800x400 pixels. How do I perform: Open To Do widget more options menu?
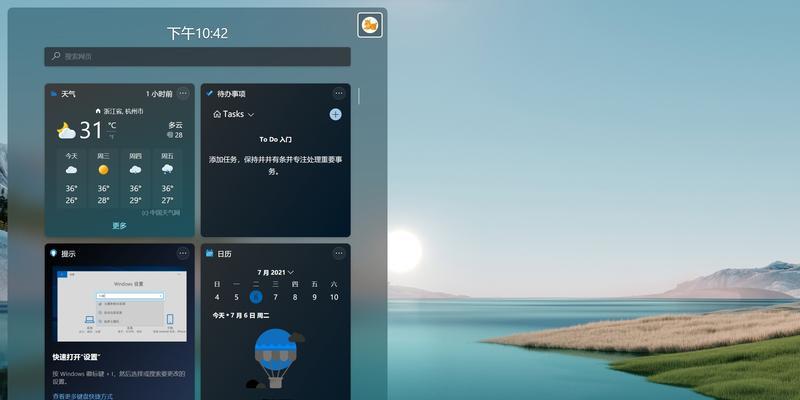(x=339, y=93)
